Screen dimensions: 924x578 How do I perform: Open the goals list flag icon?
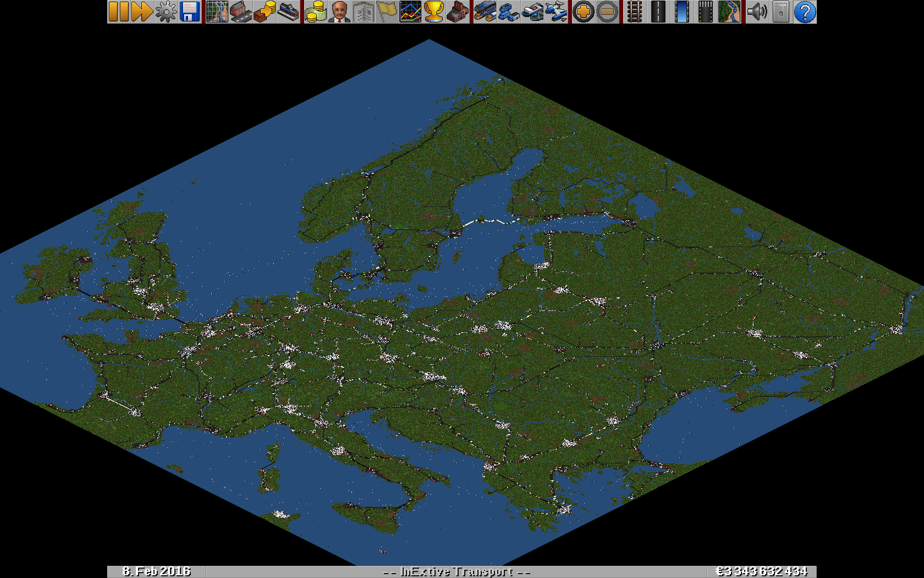(387, 12)
